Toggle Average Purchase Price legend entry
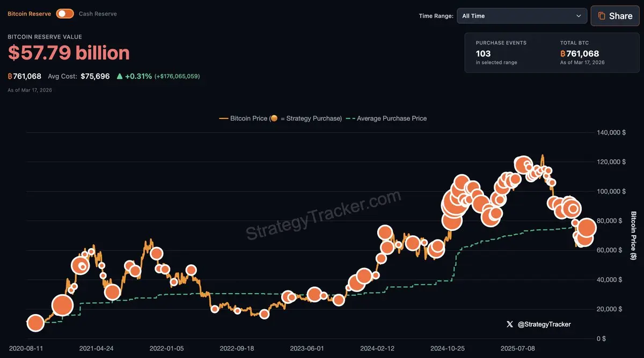The image size is (644, 358). click(386, 118)
